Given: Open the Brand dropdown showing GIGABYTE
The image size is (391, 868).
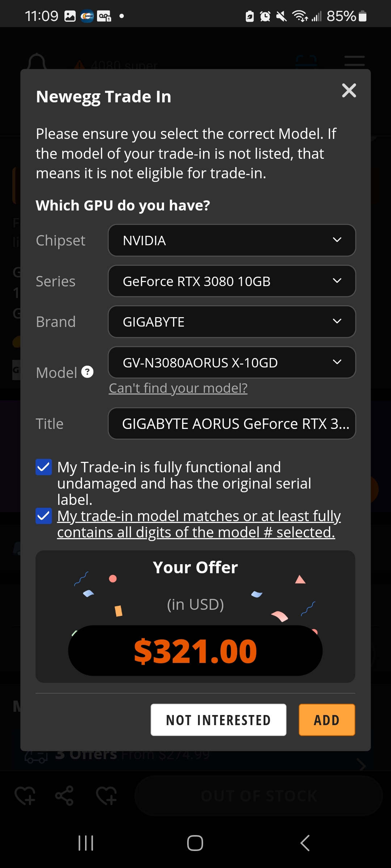Looking at the screenshot, I should click(x=232, y=322).
